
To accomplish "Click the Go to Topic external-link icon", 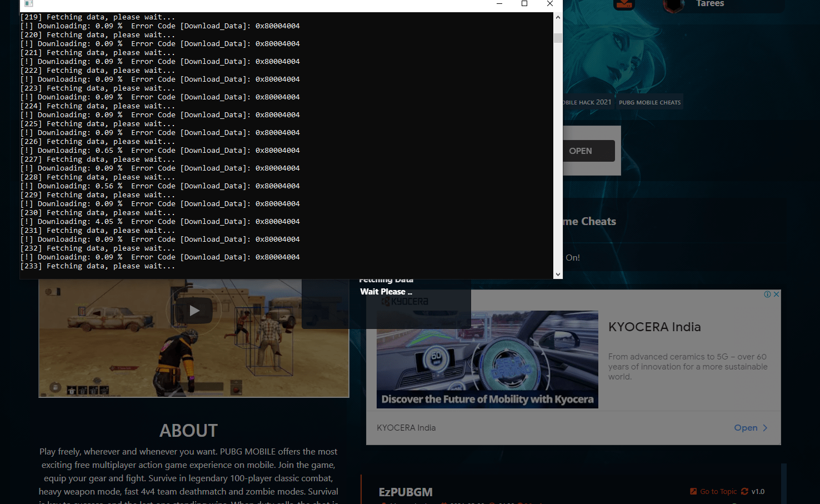I will pos(693,491).
